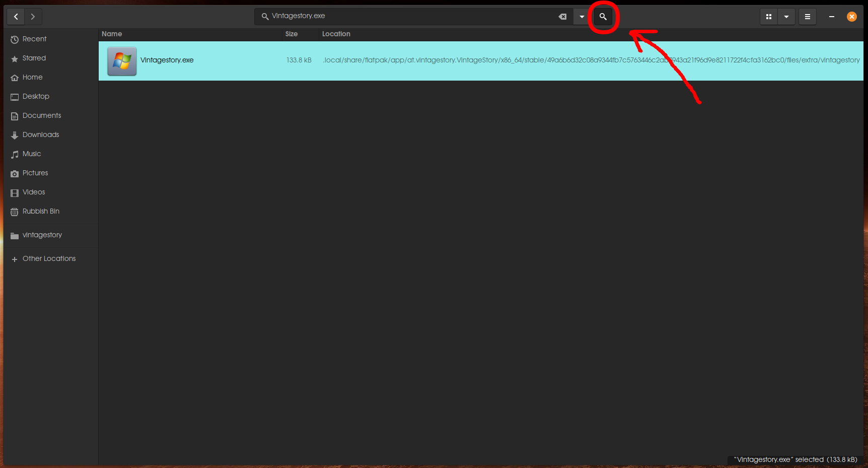Sort results by Location column
The width and height of the screenshot is (868, 468).
[x=336, y=34]
